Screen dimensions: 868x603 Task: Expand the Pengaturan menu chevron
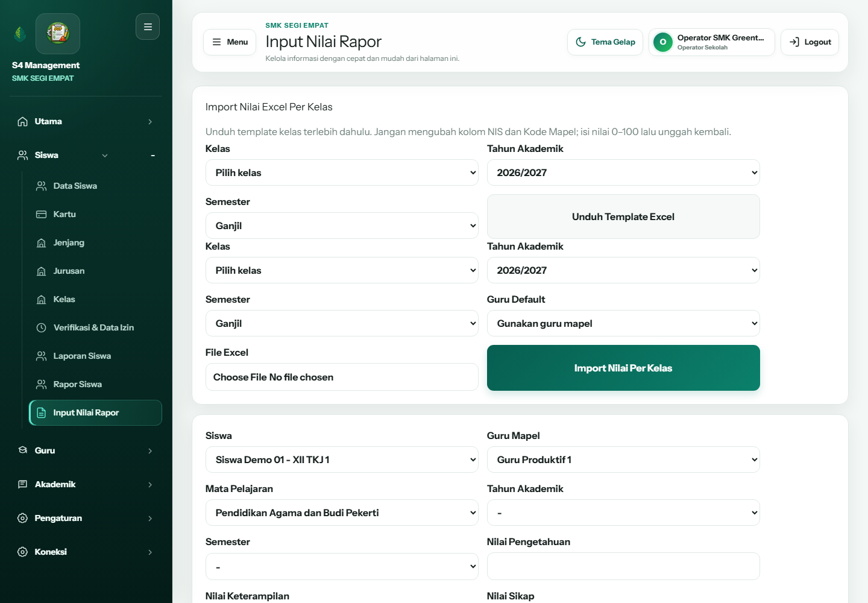pyautogui.click(x=150, y=519)
